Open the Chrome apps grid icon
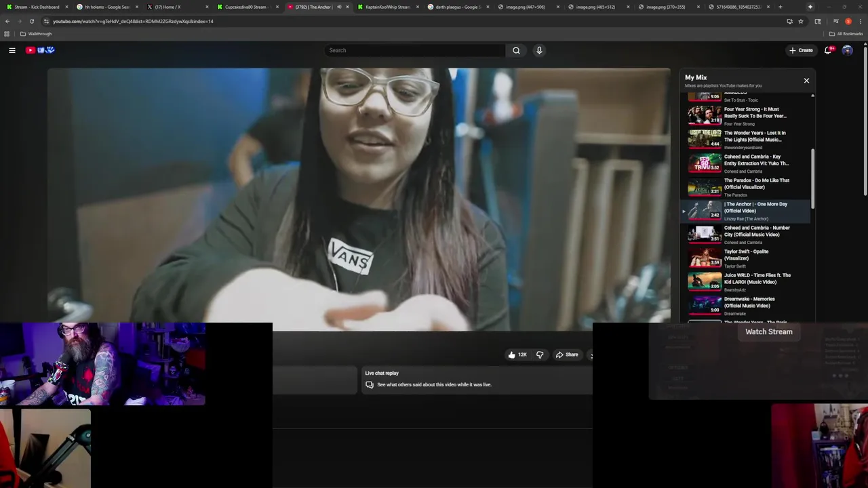 click(7, 34)
